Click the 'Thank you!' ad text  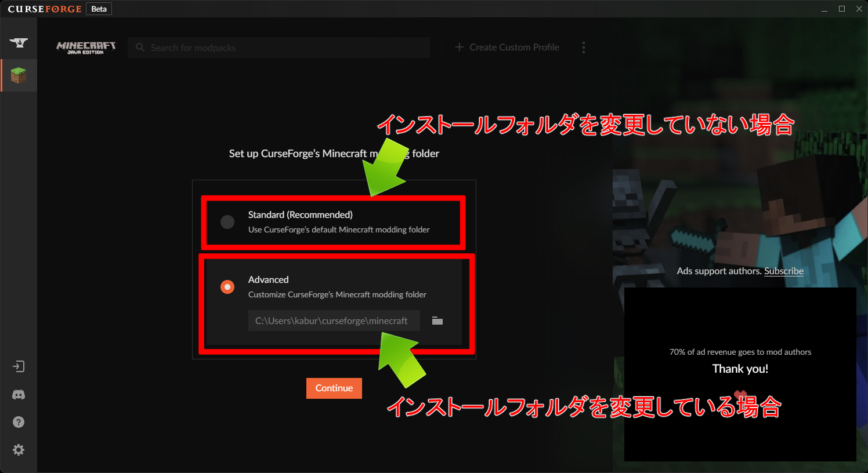coord(740,369)
